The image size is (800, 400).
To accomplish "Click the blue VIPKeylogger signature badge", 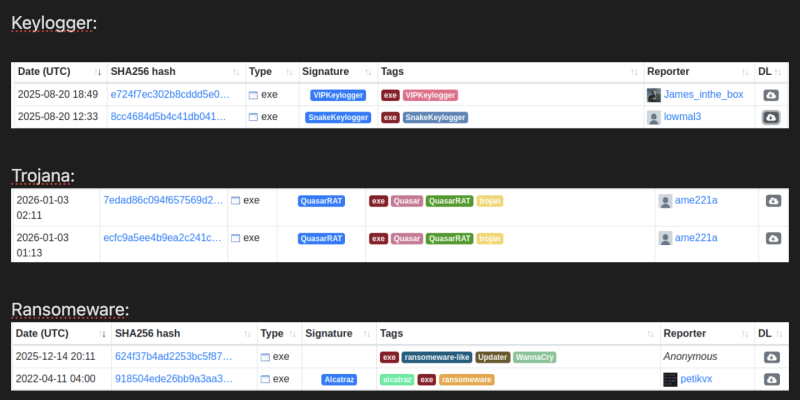I will [338, 95].
